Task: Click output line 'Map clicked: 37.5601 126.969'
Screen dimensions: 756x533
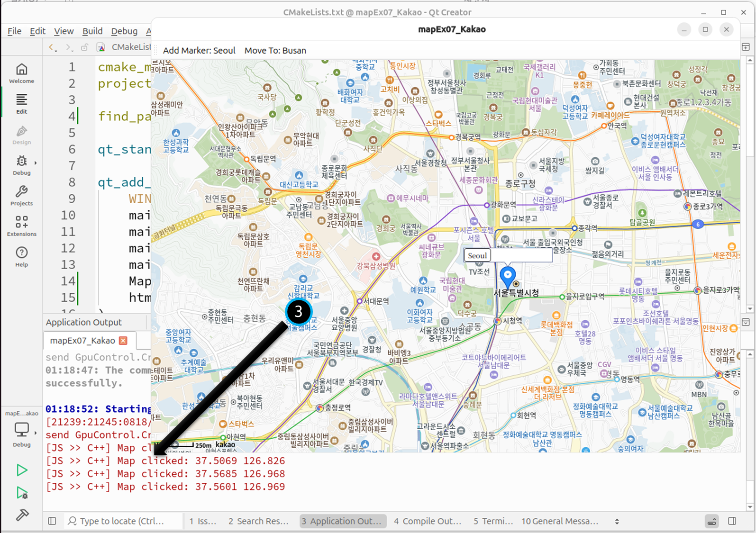Action: click(x=165, y=487)
